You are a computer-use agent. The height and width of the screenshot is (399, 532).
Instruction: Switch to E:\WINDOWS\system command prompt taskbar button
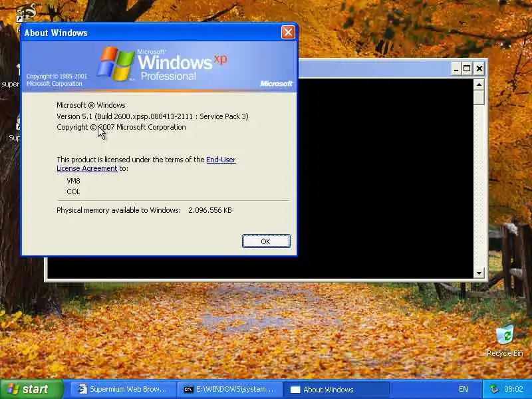pyautogui.click(x=229, y=389)
